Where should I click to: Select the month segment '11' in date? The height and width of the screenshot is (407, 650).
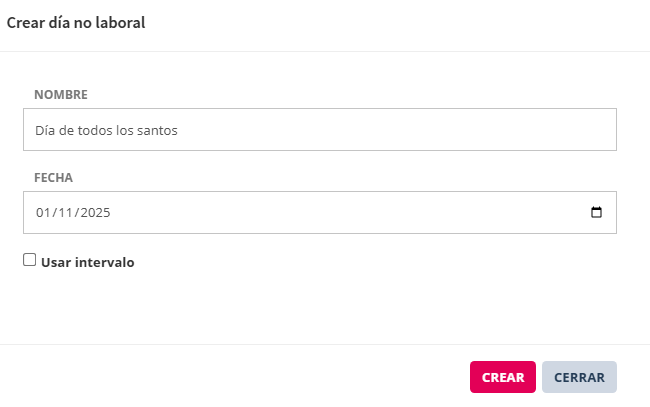[64, 213]
